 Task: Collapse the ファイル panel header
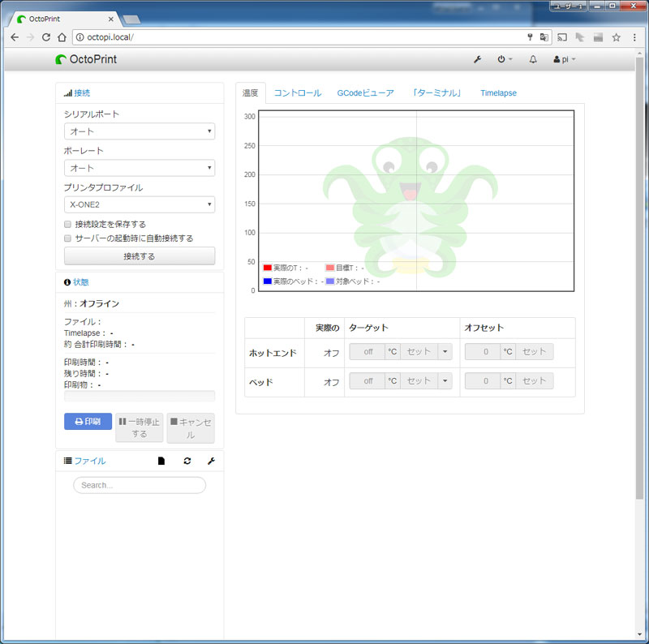click(x=89, y=461)
